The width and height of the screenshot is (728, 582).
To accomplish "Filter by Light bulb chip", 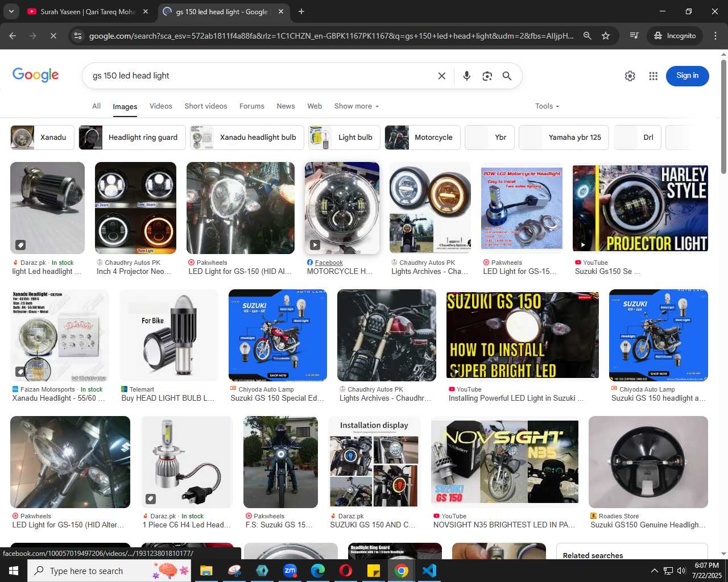I will (344, 138).
